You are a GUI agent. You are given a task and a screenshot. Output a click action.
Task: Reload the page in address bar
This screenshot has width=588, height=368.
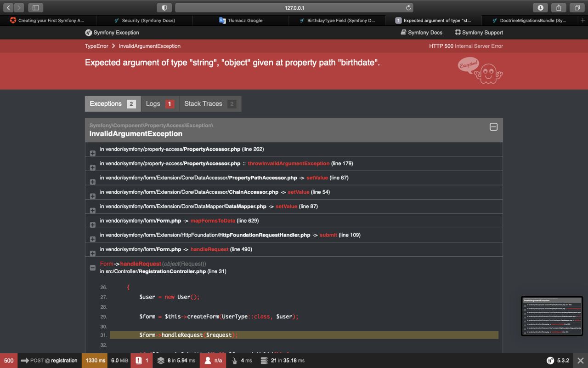pos(408,7)
